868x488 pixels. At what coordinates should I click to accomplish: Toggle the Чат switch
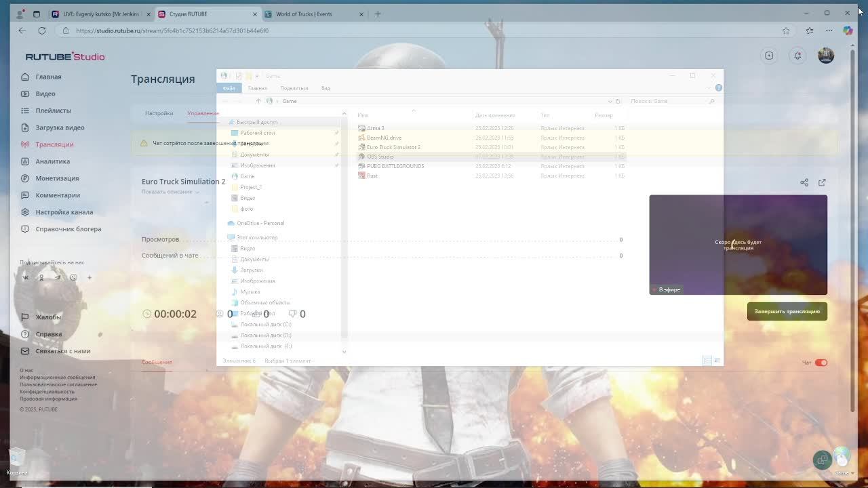tap(821, 363)
